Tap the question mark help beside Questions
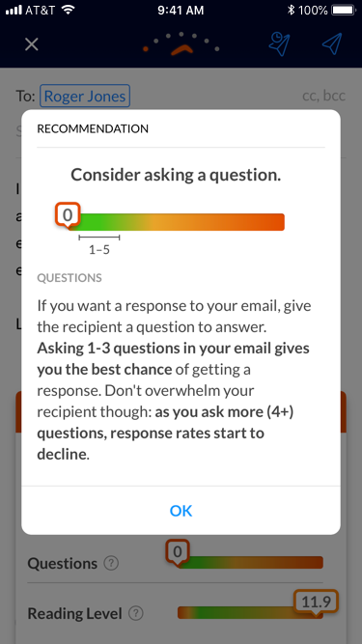The width and height of the screenshot is (362, 644). [111, 564]
